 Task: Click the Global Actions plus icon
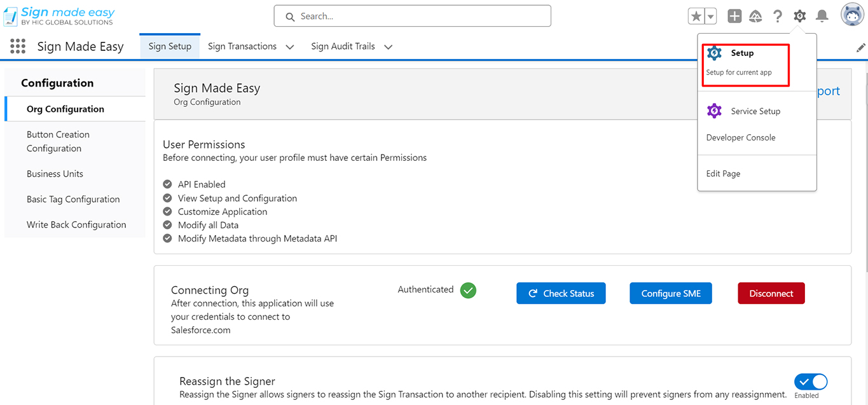pyautogui.click(x=734, y=16)
